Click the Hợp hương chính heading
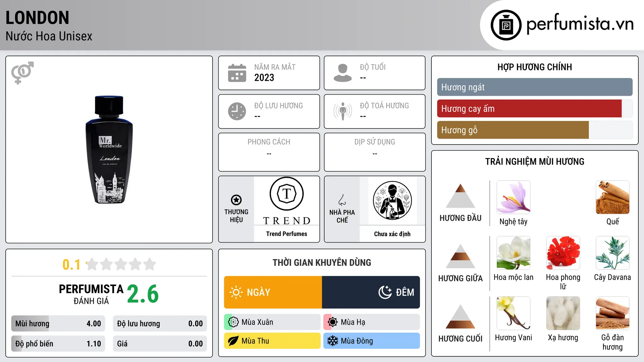 535,67
